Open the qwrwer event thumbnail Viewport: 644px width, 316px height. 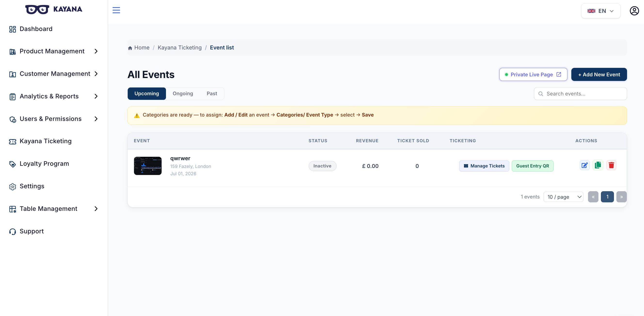[148, 166]
